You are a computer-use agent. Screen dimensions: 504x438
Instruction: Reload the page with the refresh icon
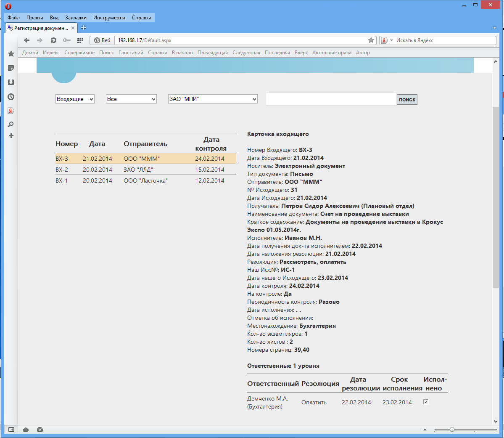pos(53,40)
